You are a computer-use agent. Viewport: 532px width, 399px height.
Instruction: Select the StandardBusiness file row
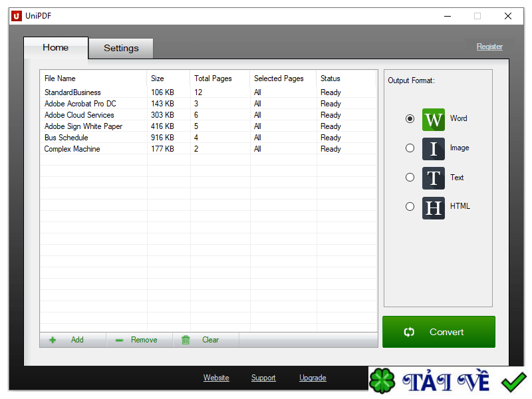(208, 92)
